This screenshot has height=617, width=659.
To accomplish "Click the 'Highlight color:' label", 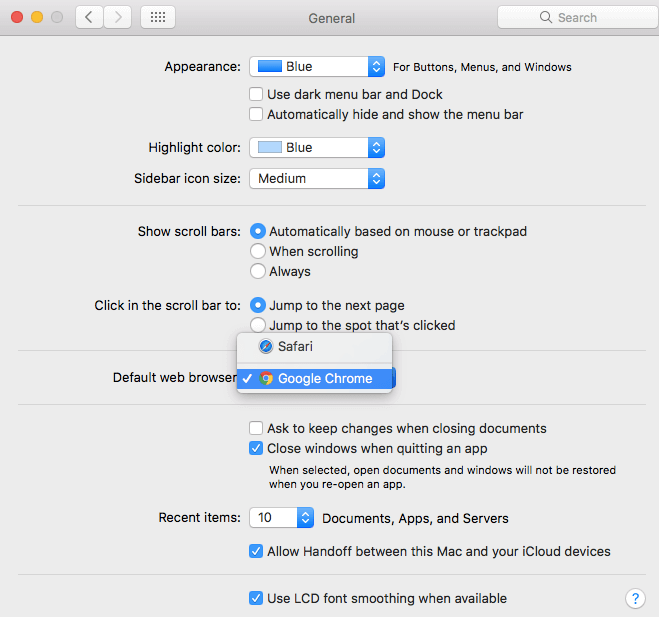I will click(x=194, y=148).
